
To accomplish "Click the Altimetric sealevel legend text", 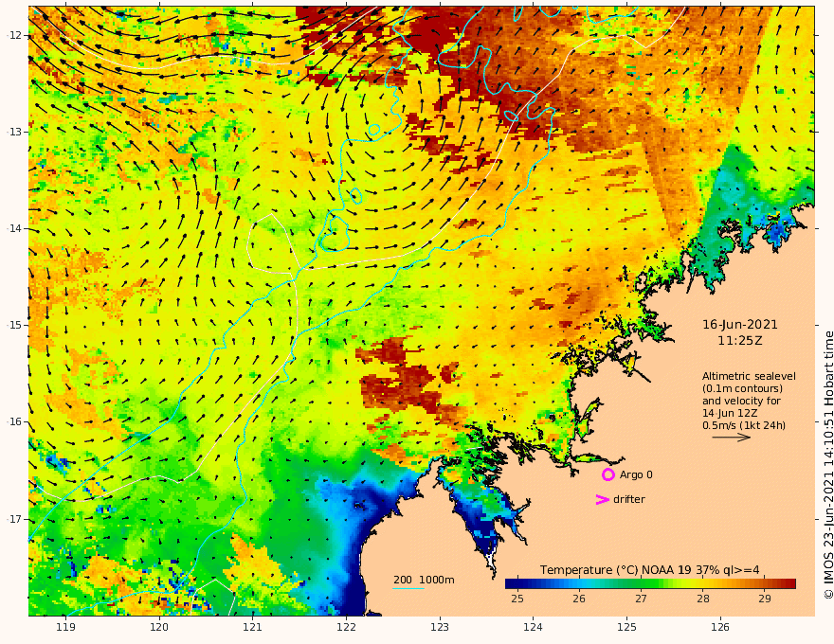I will tap(749, 376).
